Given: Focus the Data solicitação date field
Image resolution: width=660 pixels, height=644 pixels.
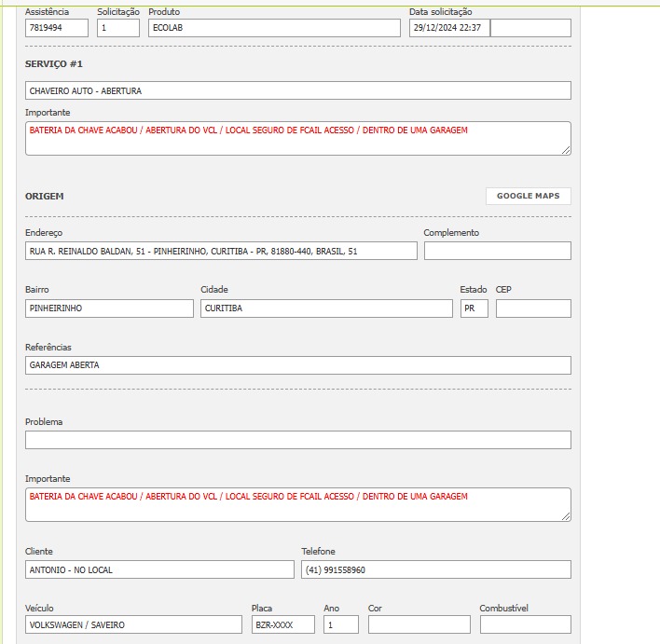Looking at the screenshot, I should [449, 28].
